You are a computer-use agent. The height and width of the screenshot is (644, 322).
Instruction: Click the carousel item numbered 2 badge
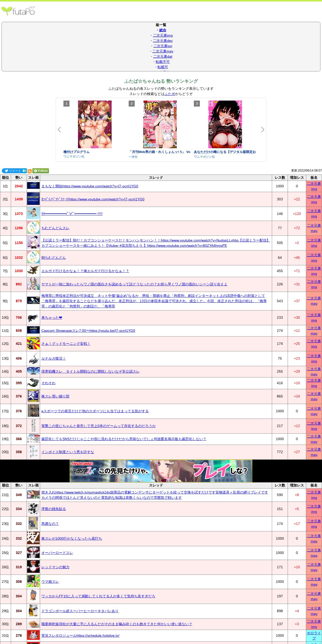(x=132, y=104)
